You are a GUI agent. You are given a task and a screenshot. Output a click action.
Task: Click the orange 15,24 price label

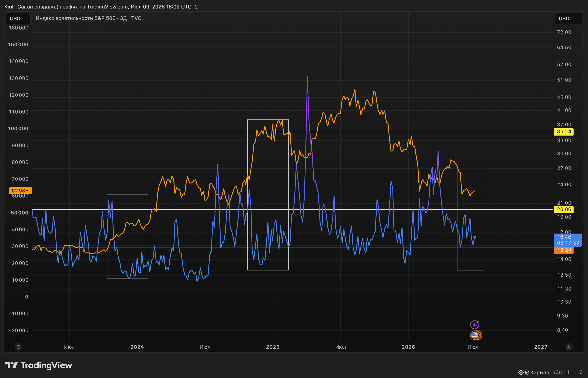[563, 250]
